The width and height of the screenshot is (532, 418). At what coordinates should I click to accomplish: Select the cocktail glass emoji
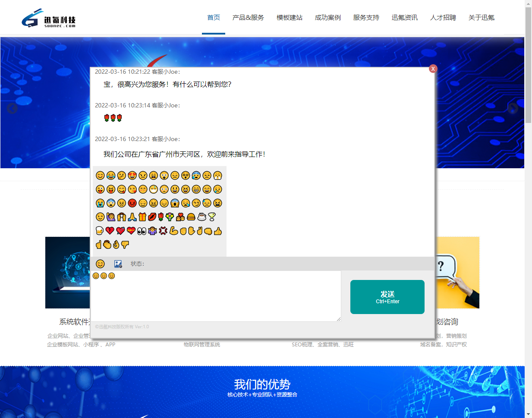pos(212,217)
